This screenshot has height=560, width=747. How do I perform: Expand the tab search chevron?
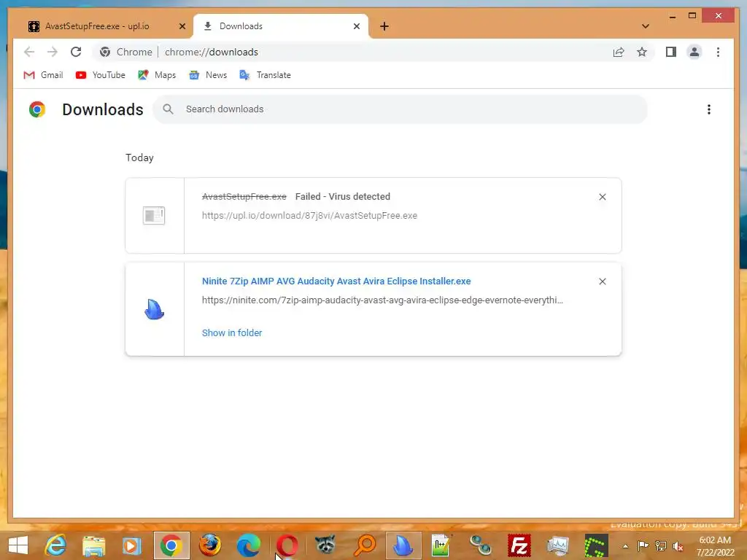click(x=646, y=26)
